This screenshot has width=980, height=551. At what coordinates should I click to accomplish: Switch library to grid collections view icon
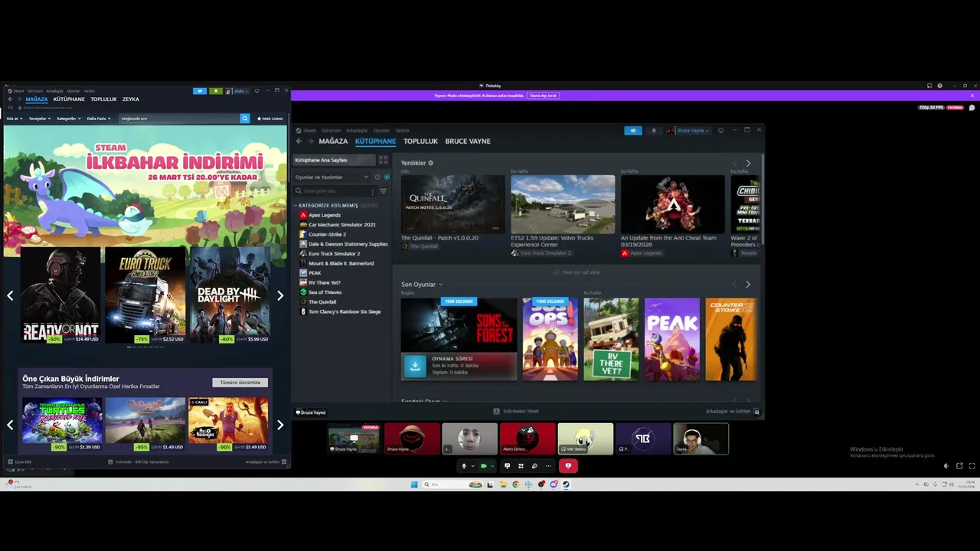coord(383,160)
